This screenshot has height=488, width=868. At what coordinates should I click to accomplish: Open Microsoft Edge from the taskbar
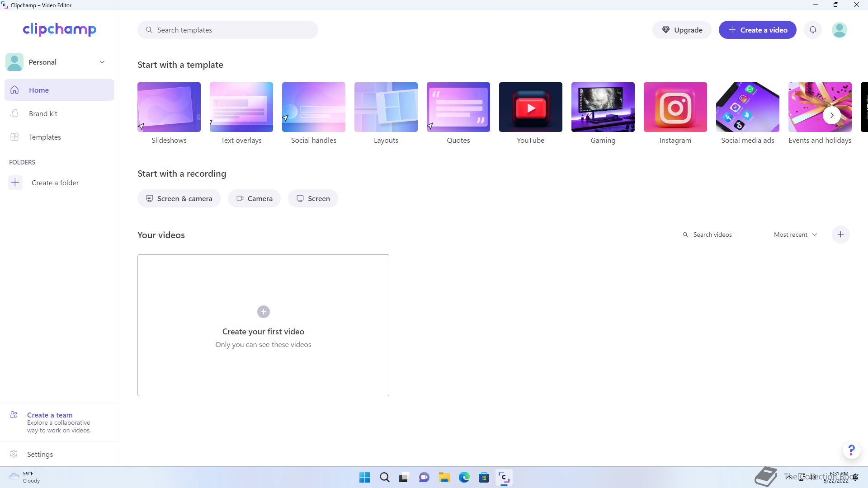(x=464, y=477)
